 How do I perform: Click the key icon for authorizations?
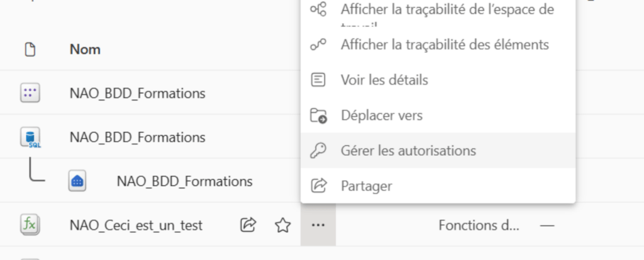pos(319,151)
